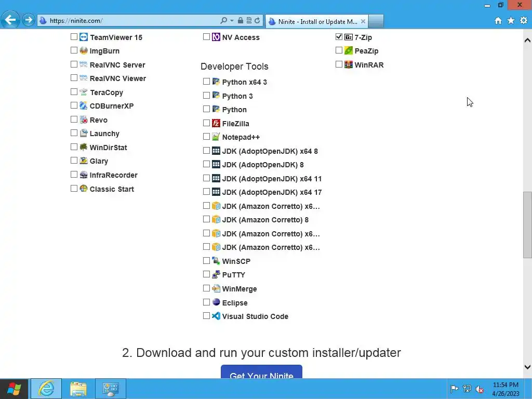Click the WinMerge icon
This screenshot has height=399, width=532.
(x=216, y=288)
